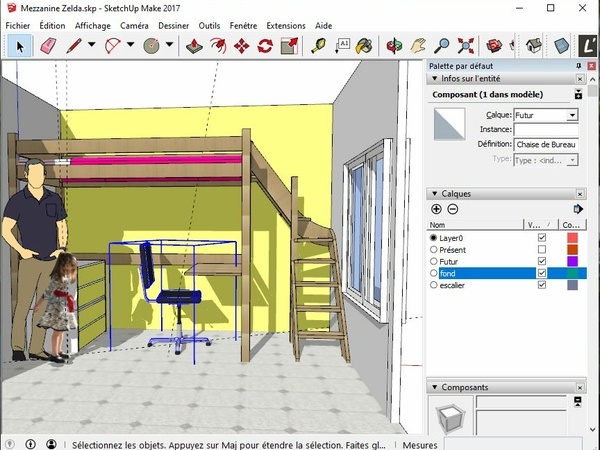
Task: Open the Calque dropdown showing Futur
Action: coord(572,116)
